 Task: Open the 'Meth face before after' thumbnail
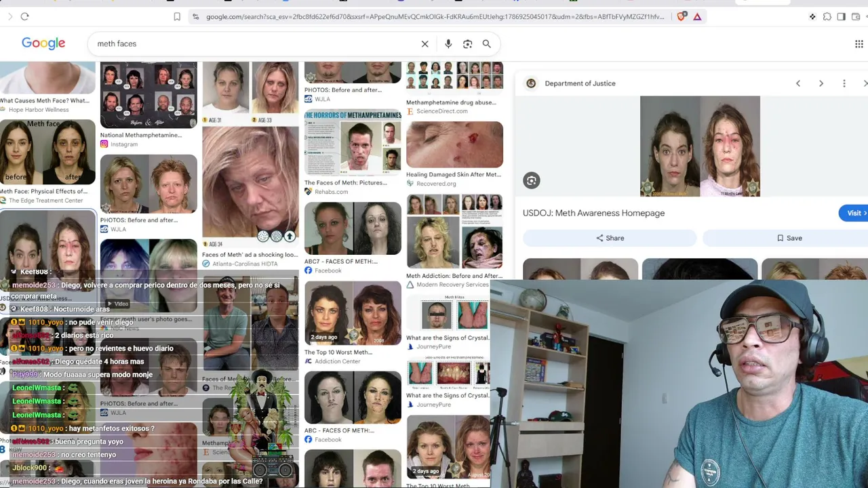(47, 152)
